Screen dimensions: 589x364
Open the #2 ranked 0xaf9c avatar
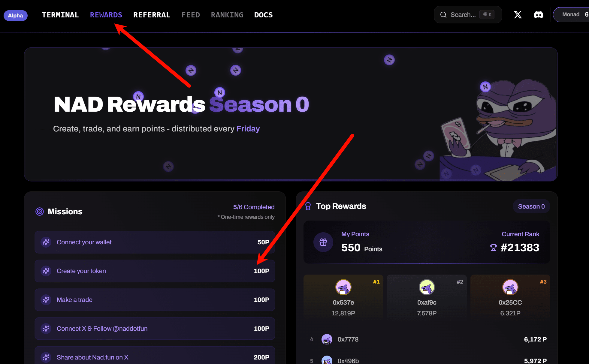point(427,287)
